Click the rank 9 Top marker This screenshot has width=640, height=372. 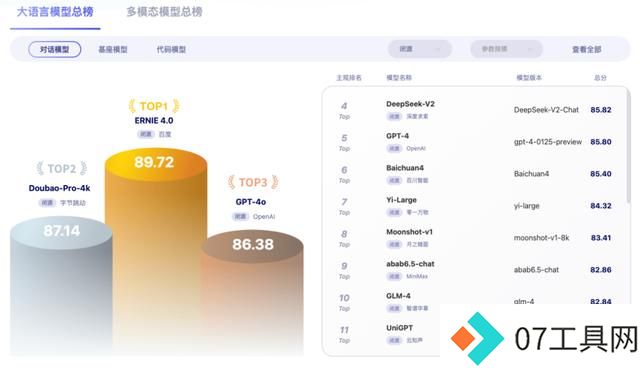pos(344,270)
